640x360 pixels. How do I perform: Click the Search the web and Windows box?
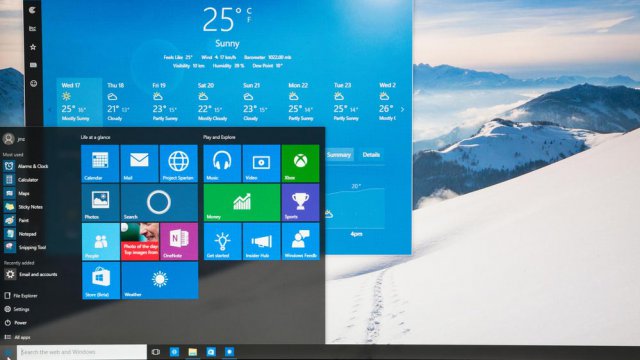pyautogui.click(x=82, y=352)
